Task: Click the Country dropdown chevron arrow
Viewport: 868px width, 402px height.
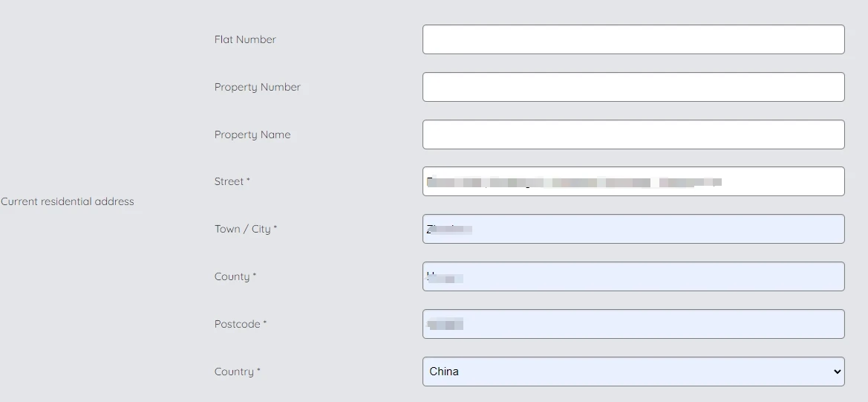Action: coord(838,372)
